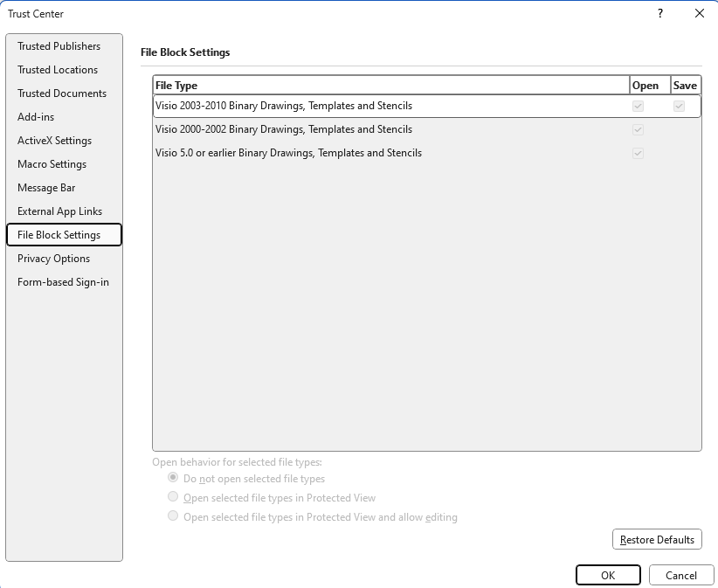
Task: Select the Visio 2000-2002 Binary Drawings row
Action: 427,129
